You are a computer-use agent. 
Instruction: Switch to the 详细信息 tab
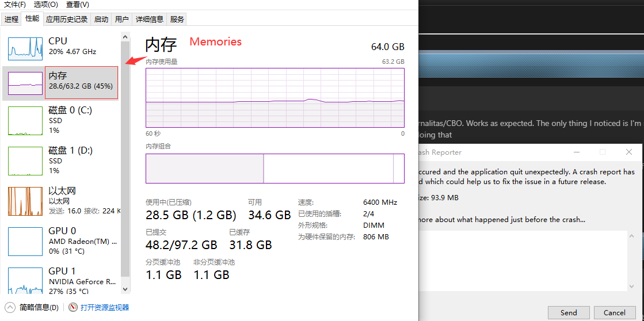[150, 19]
